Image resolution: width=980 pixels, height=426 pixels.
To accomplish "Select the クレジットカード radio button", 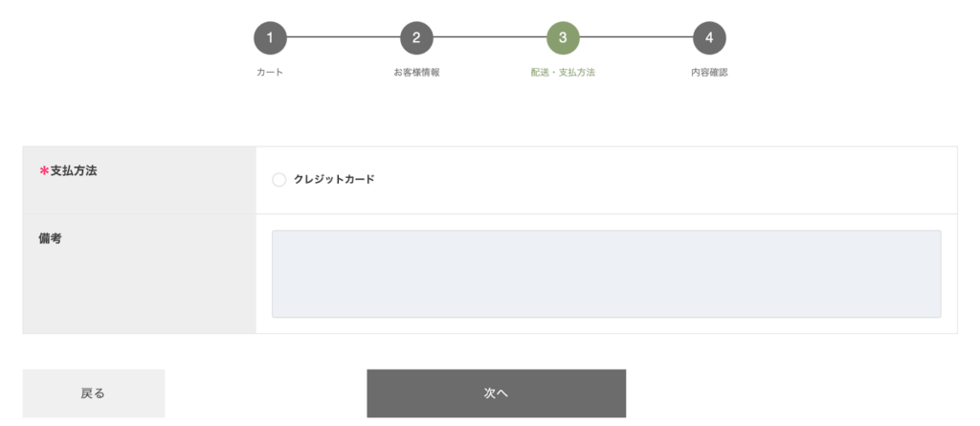I will pos(279,180).
